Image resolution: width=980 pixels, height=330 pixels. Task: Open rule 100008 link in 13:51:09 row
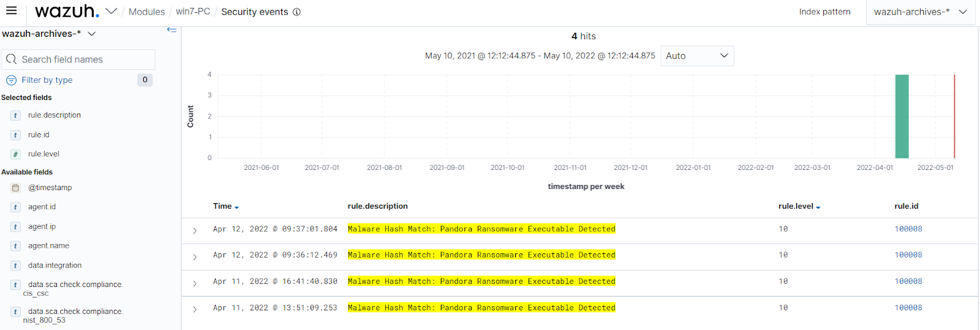908,307
